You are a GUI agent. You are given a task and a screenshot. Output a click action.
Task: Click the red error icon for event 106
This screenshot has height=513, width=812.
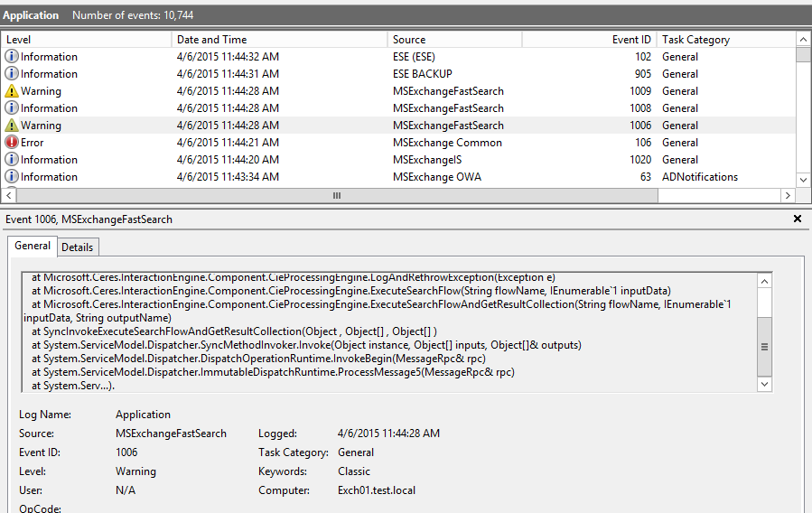point(12,143)
